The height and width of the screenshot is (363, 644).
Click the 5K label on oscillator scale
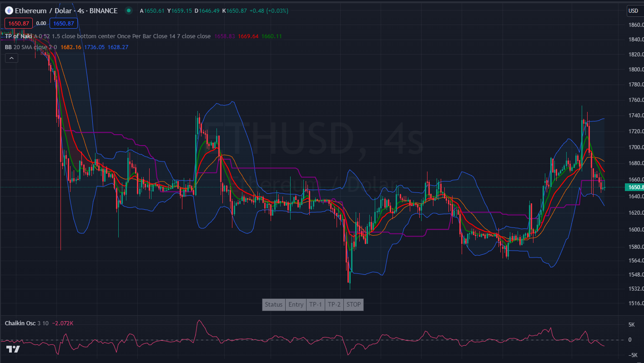click(632, 325)
